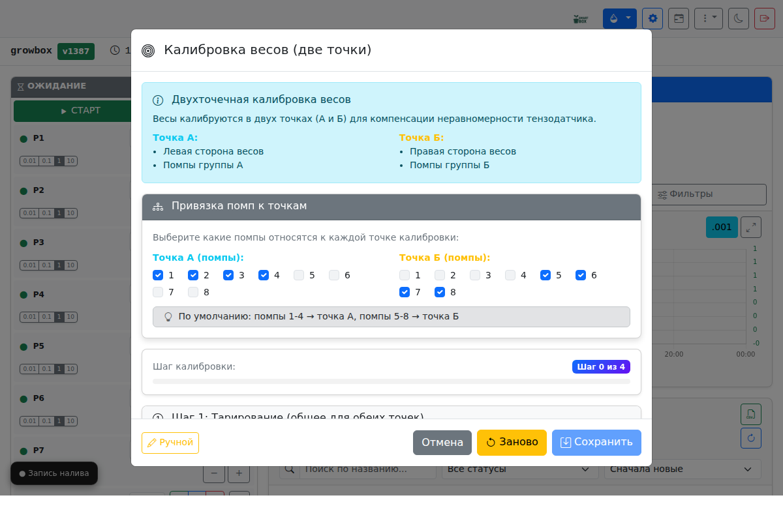Toggle pump 1 checkbox for Point B
The width and height of the screenshot is (783, 532).
(x=405, y=275)
